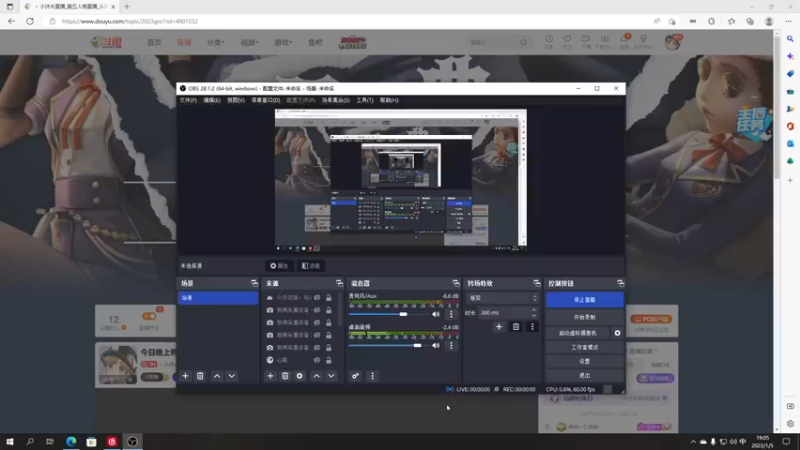
Task: Open the 帮助(H) menu in OBS
Action: click(389, 101)
